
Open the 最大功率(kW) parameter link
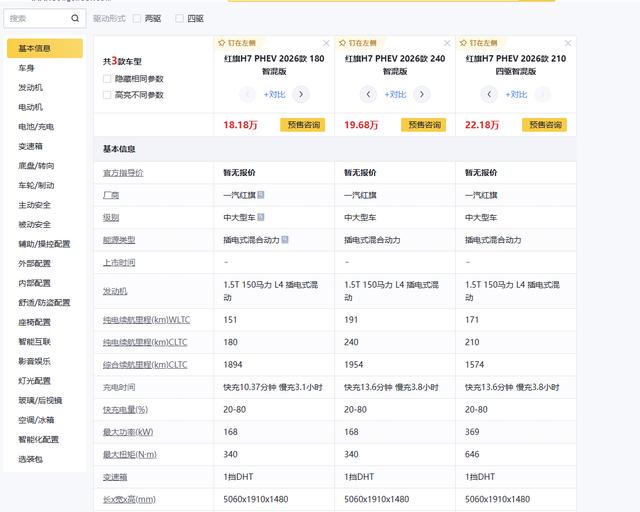tap(128, 432)
